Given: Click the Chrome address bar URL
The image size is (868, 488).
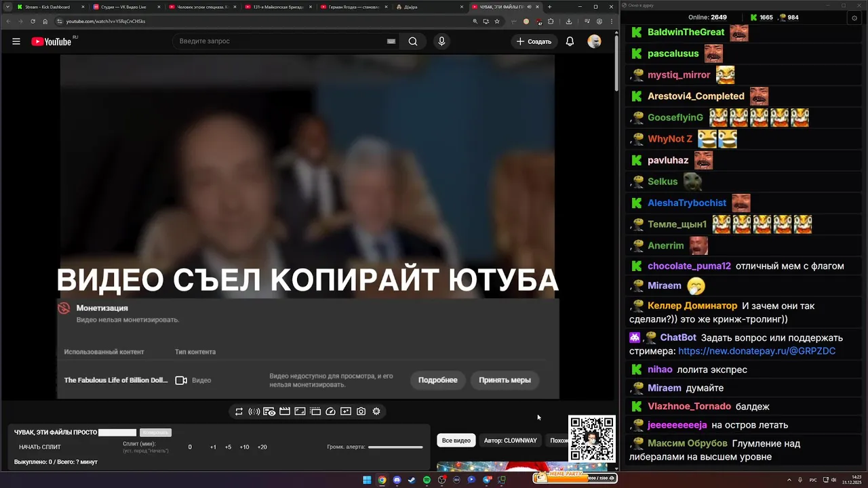Looking at the screenshot, I should pyautogui.click(x=105, y=21).
